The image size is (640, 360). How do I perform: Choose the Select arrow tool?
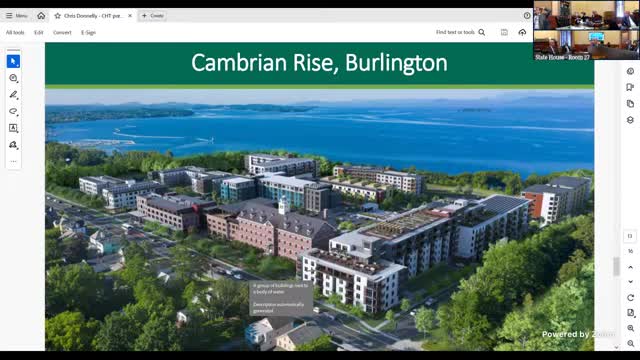click(x=13, y=62)
